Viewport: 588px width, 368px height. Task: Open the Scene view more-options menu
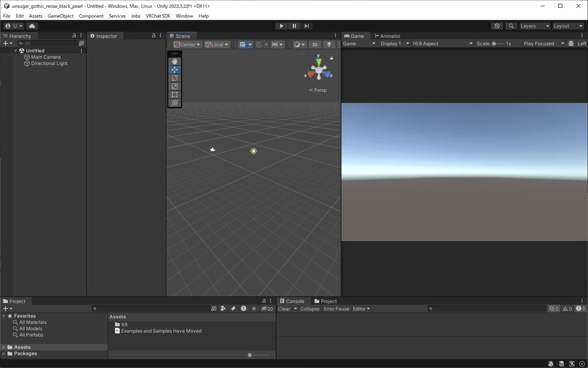(x=336, y=36)
